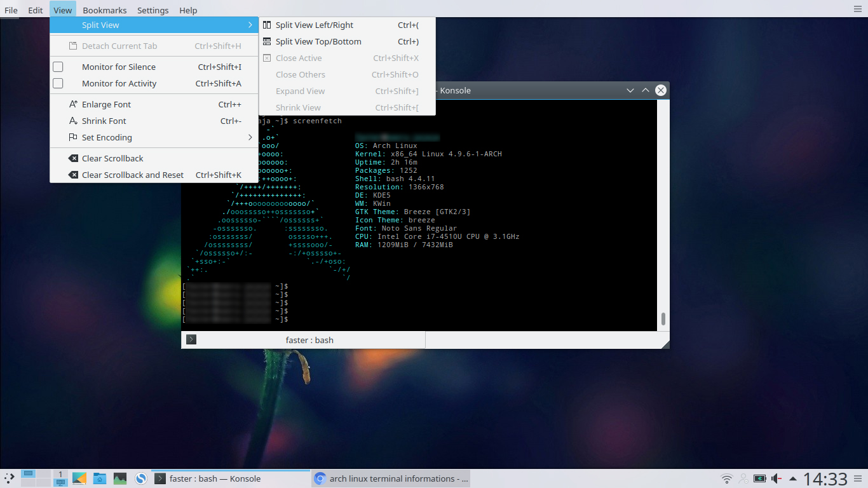Expand the hidden icons arrow in system tray
The height and width of the screenshot is (488, 868).
pyautogui.click(x=793, y=477)
